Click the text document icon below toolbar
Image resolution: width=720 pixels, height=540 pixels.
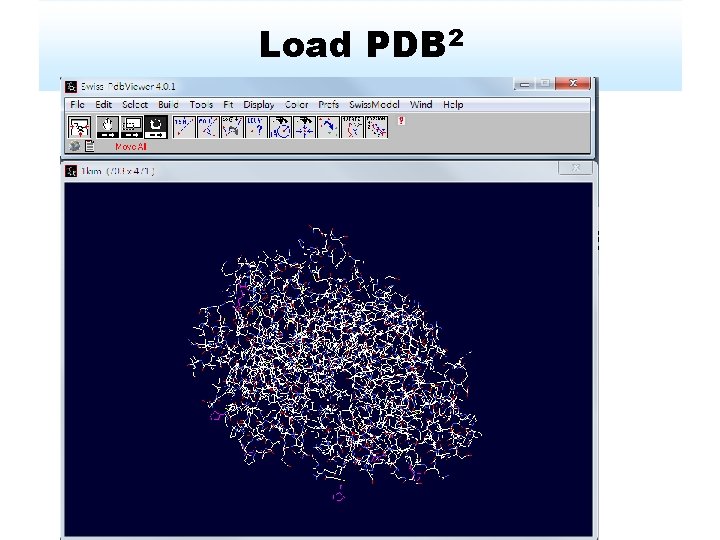pyautogui.click(x=90, y=146)
